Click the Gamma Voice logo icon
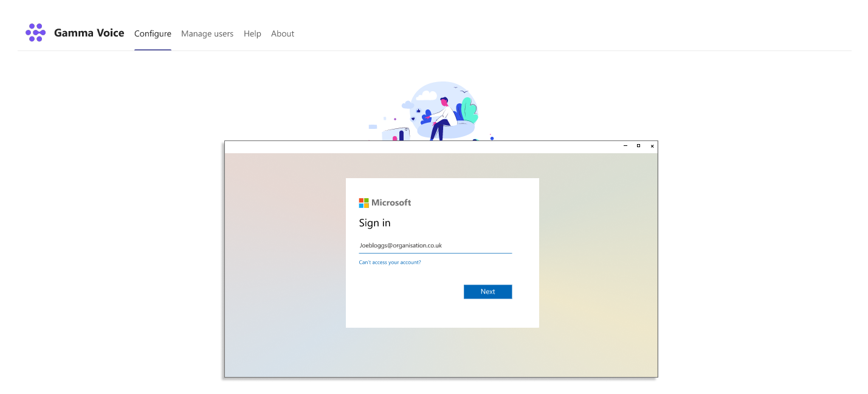 (36, 33)
